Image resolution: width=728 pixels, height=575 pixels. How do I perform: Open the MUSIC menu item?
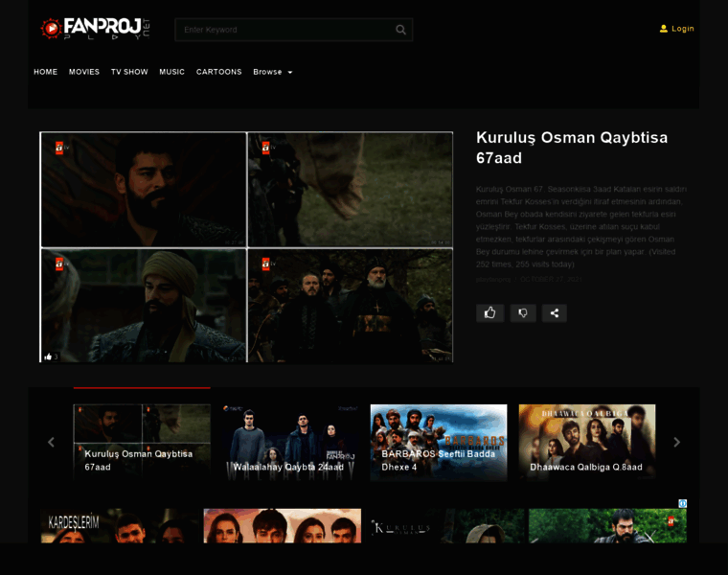click(x=171, y=72)
